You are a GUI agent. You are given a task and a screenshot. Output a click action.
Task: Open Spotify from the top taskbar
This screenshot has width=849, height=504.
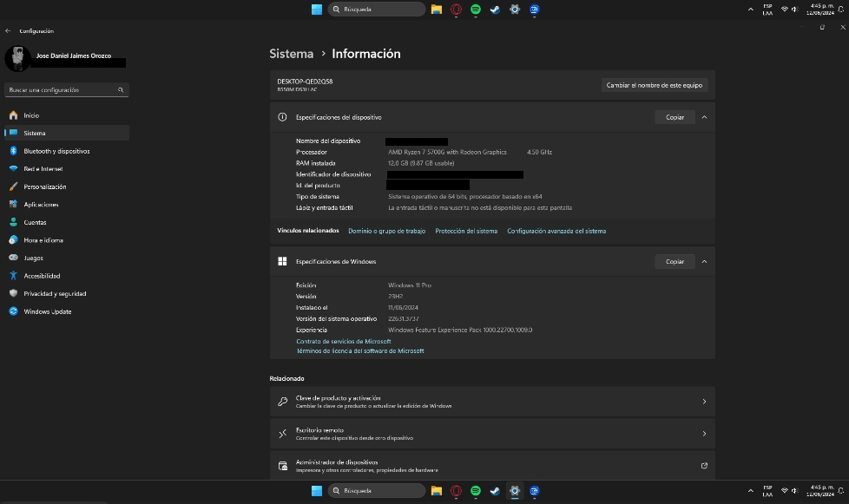pyautogui.click(x=476, y=9)
